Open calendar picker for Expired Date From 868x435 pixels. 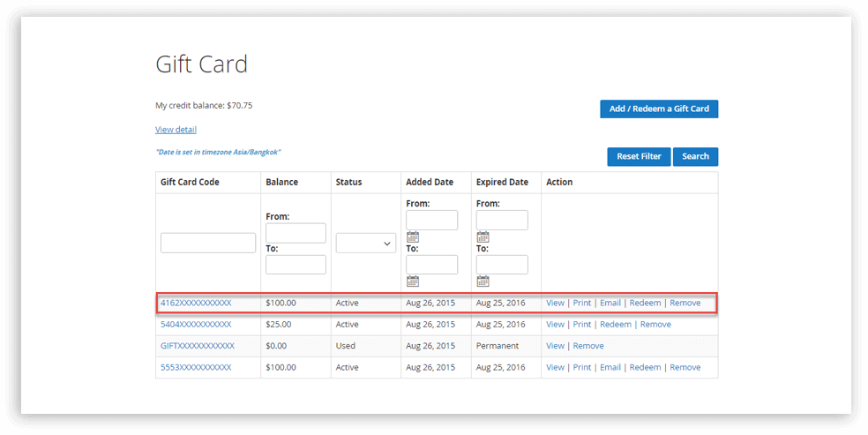click(x=483, y=236)
